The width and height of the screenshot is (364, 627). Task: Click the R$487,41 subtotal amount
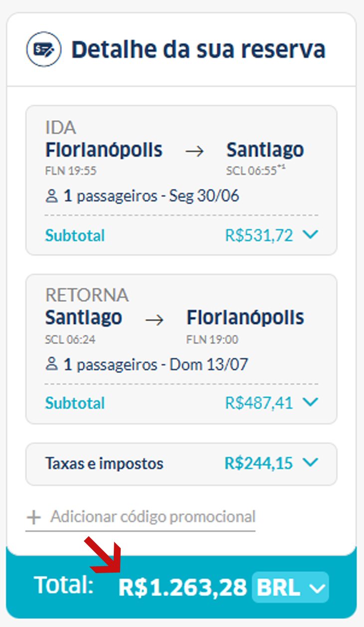point(259,403)
